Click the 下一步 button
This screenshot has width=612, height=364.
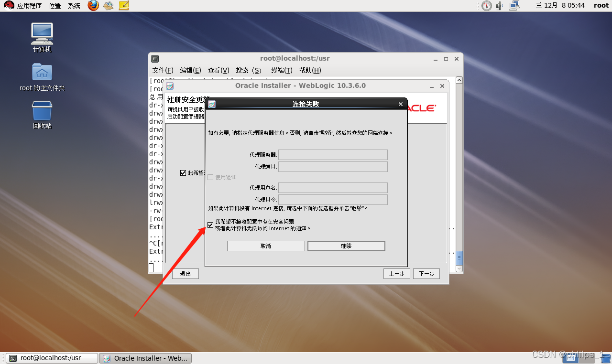pyautogui.click(x=426, y=274)
